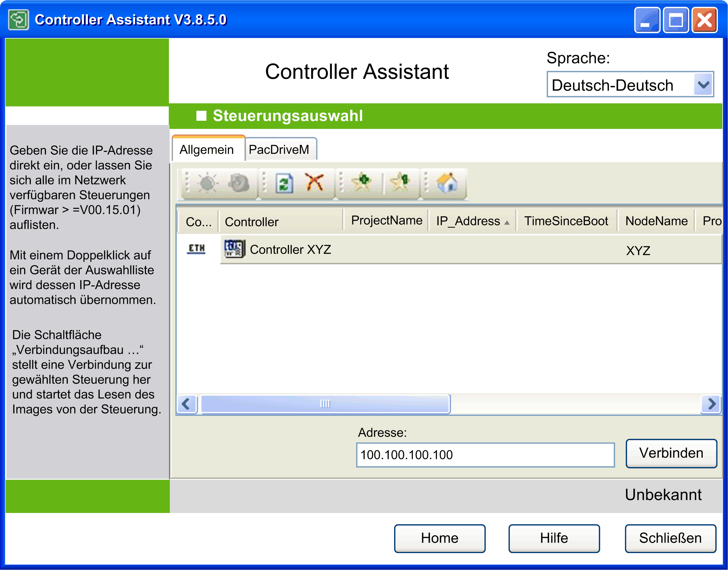Click the red X delete toolbar icon
The height and width of the screenshot is (570, 728).
[315, 182]
